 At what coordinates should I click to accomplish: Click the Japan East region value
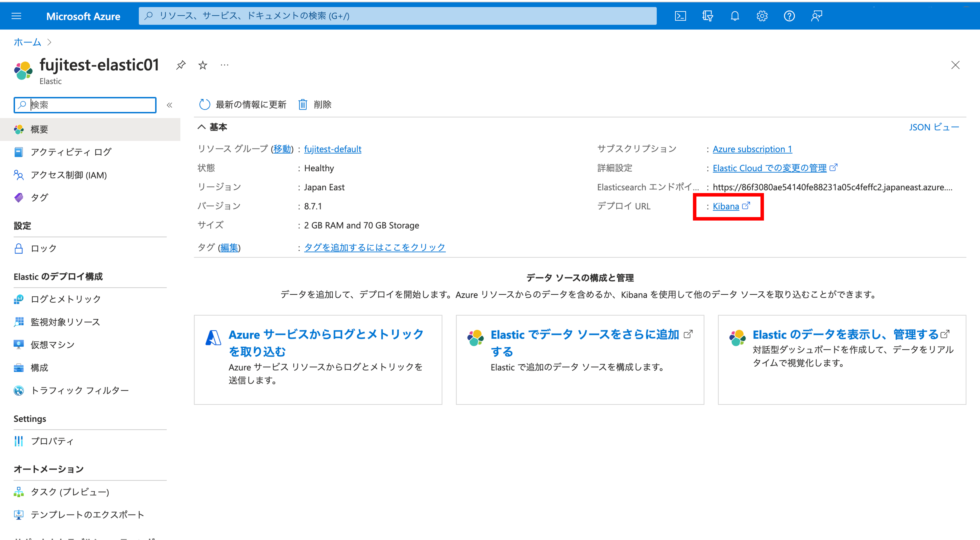pyautogui.click(x=324, y=187)
